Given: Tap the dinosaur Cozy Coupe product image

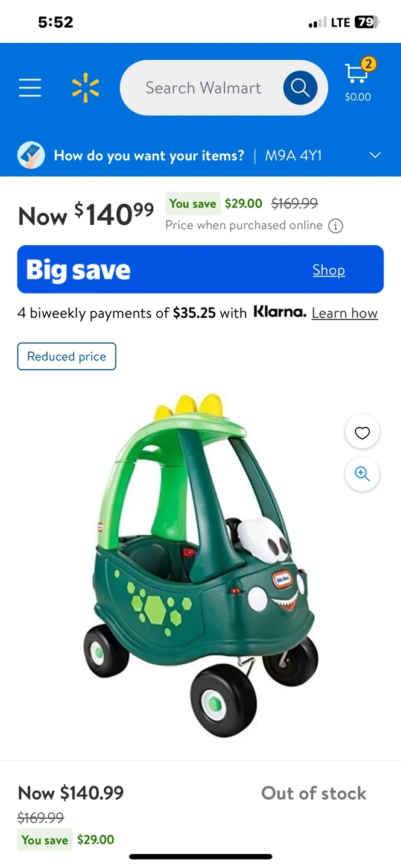Looking at the screenshot, I should [201, 565].
